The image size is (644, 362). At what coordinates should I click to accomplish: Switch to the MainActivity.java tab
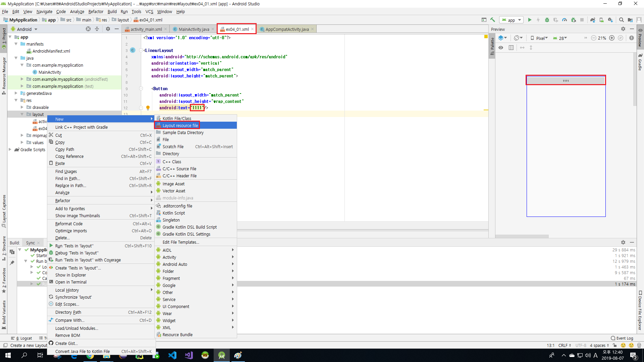(x=194, y=29)
